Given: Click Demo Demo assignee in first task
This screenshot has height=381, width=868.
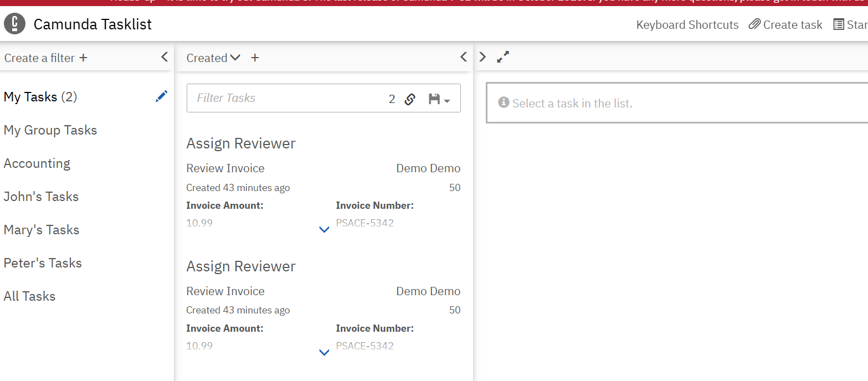Looking at the screenshot, I should pyautogui.click(x=428, y=168).
